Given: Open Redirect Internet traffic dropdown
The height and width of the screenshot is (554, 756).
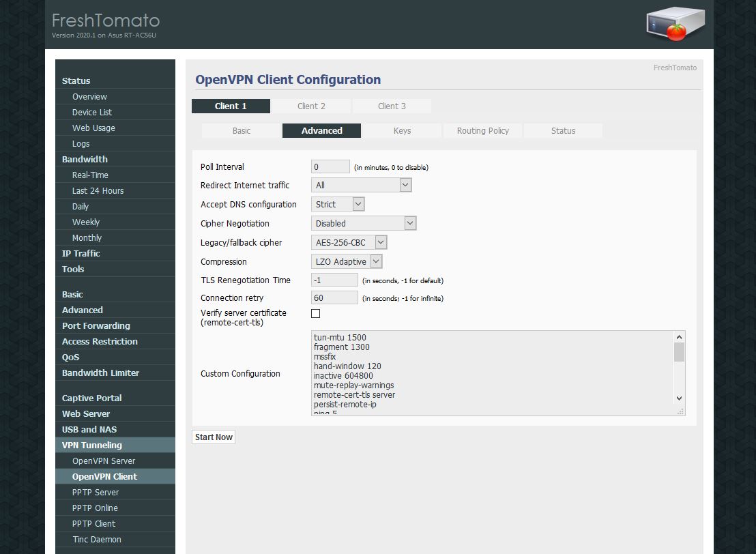Looking at the screenshot, I should click(361, 185).
